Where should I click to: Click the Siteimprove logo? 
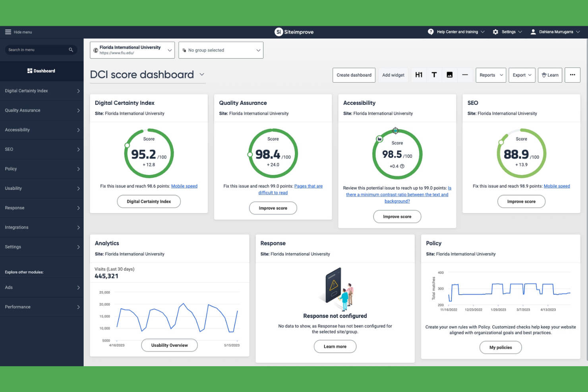294,32
